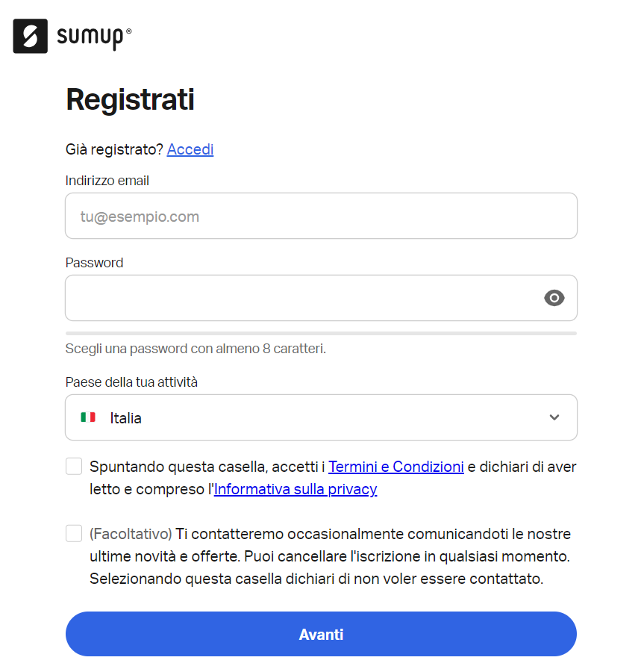Focus the Password entry field
Viewport: 641px width, 672px height.
pos(298,298)
